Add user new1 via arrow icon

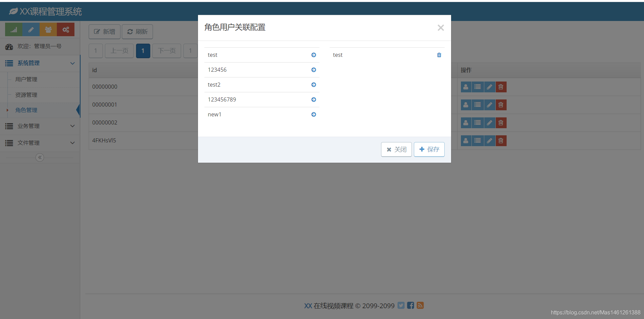tap(314, 114)
